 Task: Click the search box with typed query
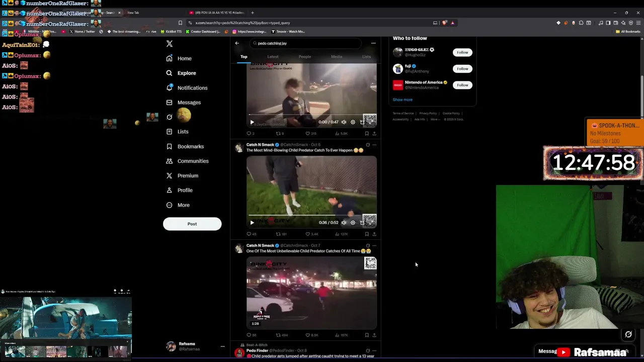tap(306, 43)
